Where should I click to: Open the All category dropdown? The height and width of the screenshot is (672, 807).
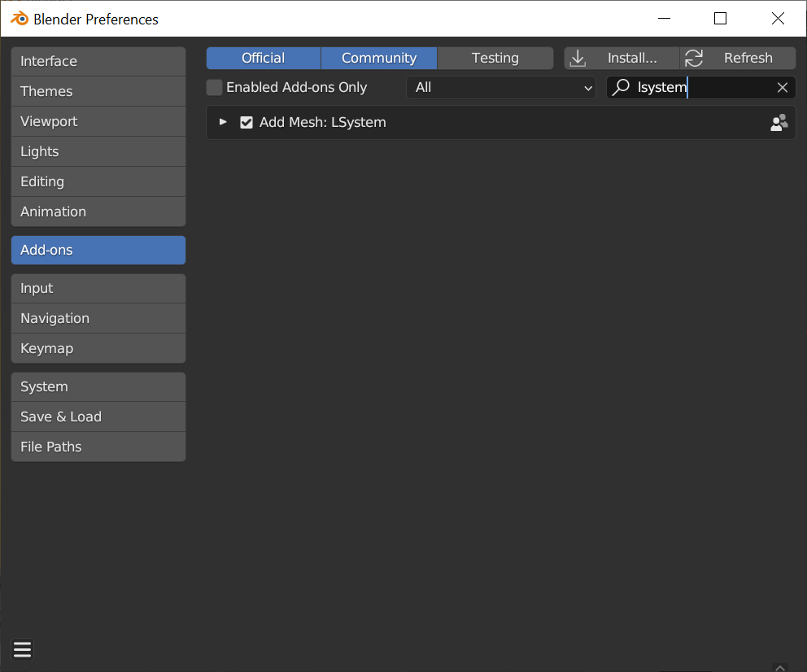[x=500, y=87]
